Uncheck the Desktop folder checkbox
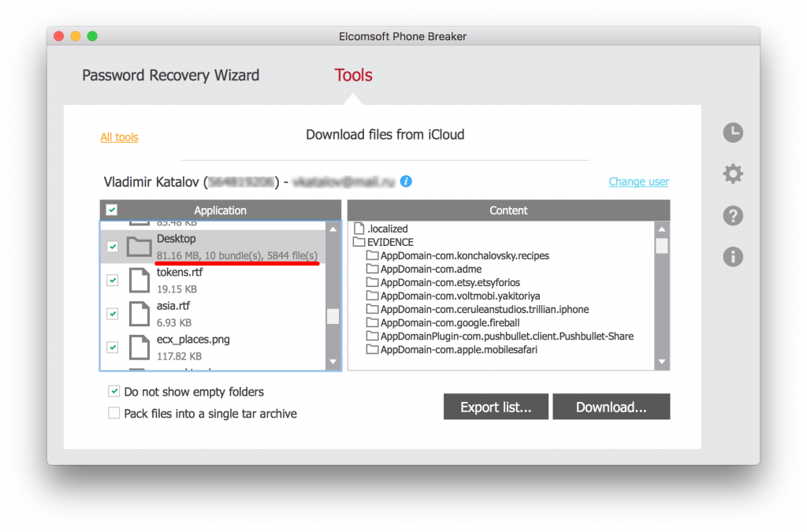Screen dimensions: 807x532 pyautogui.click(x=112, y=247)
